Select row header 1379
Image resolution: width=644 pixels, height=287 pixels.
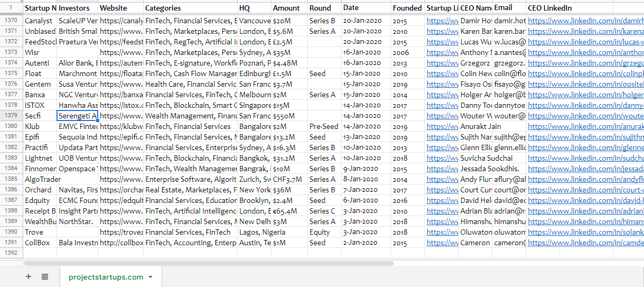coord(11,116)
